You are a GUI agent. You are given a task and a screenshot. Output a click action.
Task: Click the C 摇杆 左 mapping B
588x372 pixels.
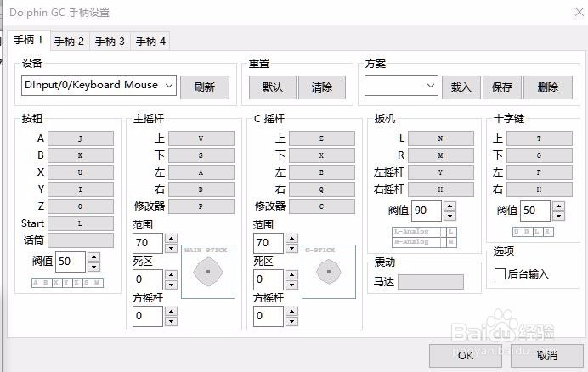(322, 172)
